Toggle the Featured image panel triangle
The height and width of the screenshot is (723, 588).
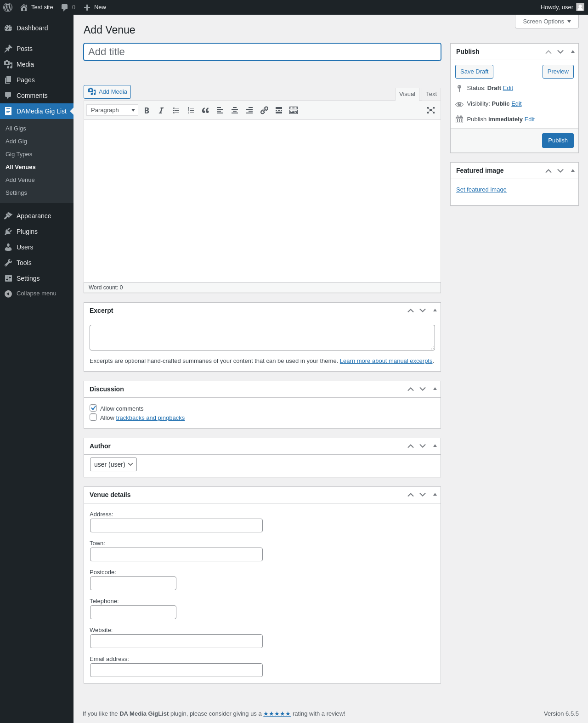[x=573, y=170]
